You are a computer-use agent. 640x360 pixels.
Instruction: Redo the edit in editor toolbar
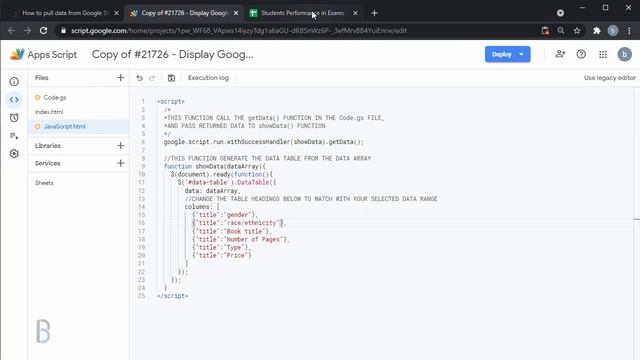(152, 78)
